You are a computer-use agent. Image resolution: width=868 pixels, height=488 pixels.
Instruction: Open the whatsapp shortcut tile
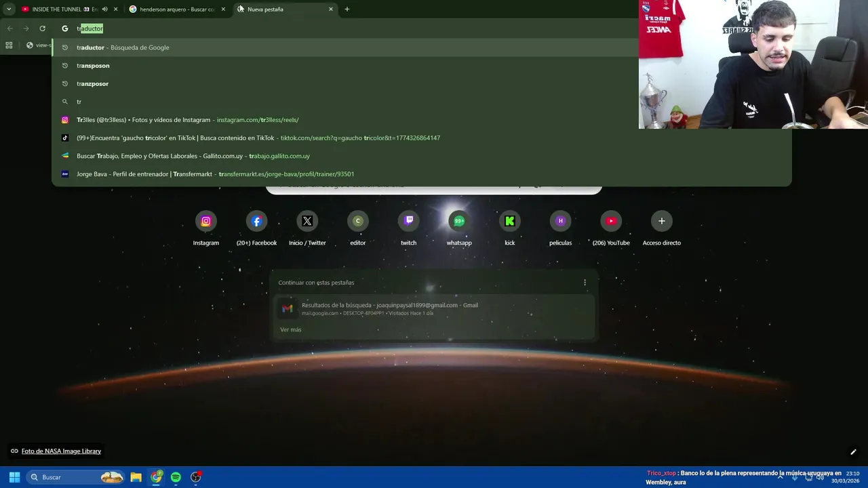click(459, 229)
